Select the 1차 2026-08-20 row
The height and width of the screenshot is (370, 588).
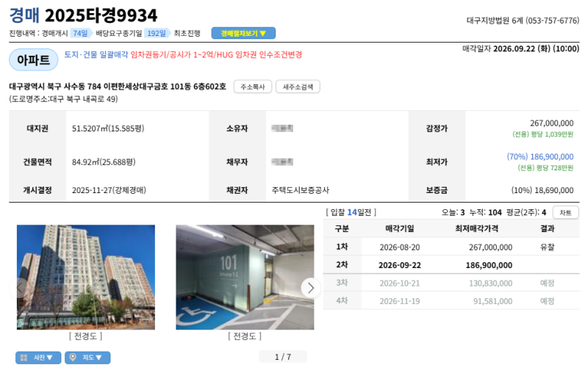coord(451,247)
